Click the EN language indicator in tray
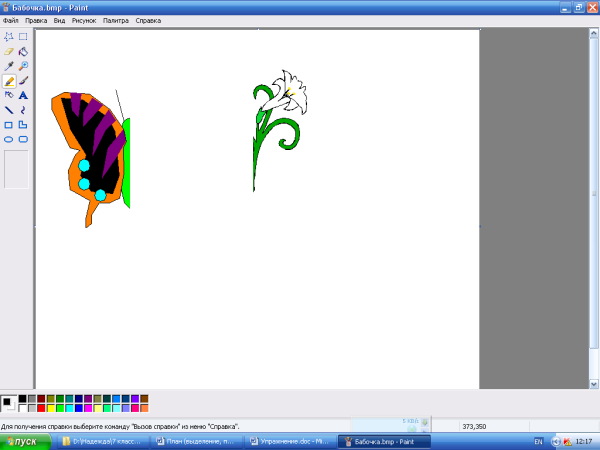The height and width of the screenshot is (450, 600). pos(538,441)
